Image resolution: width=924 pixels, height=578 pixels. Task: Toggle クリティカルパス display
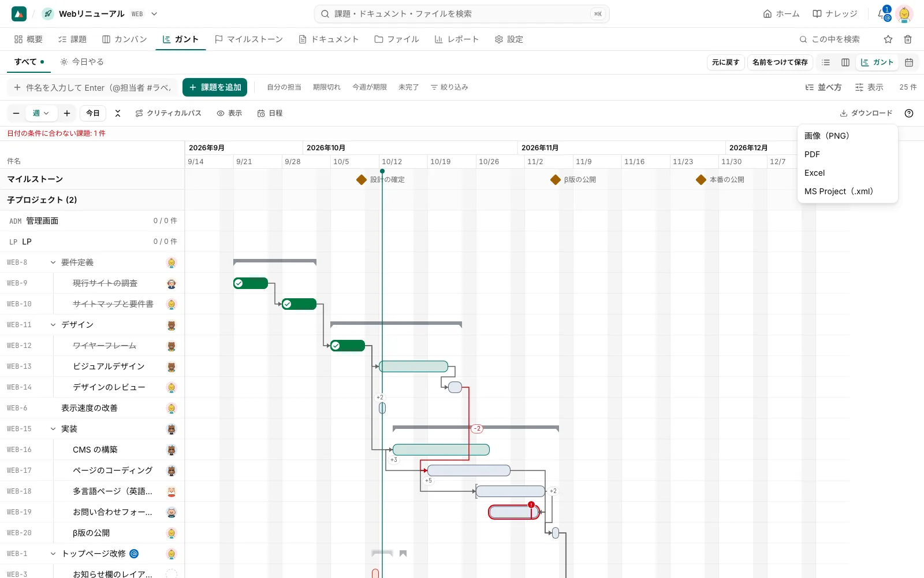(168, 113)
